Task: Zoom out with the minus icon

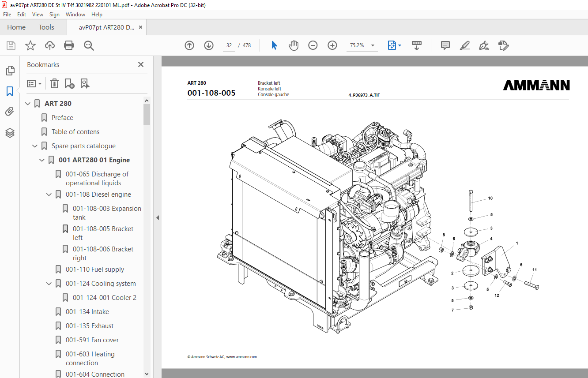Action: (313, 45)
